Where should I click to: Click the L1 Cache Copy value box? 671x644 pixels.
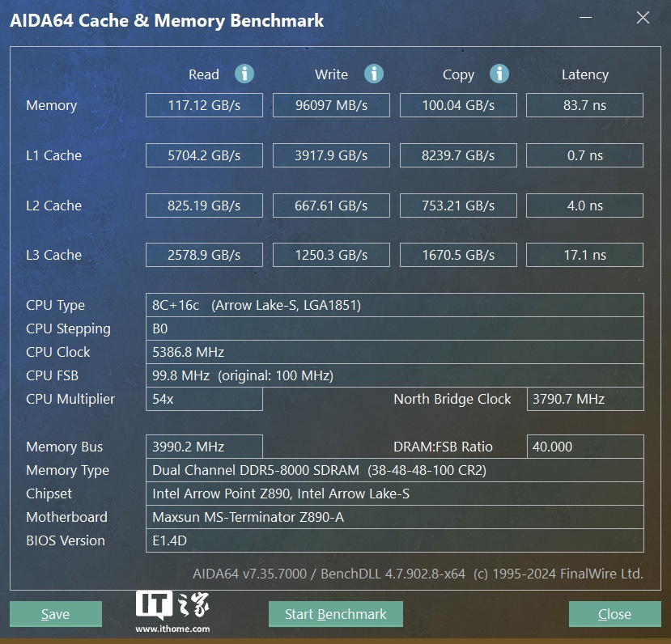tap(458, 155)
